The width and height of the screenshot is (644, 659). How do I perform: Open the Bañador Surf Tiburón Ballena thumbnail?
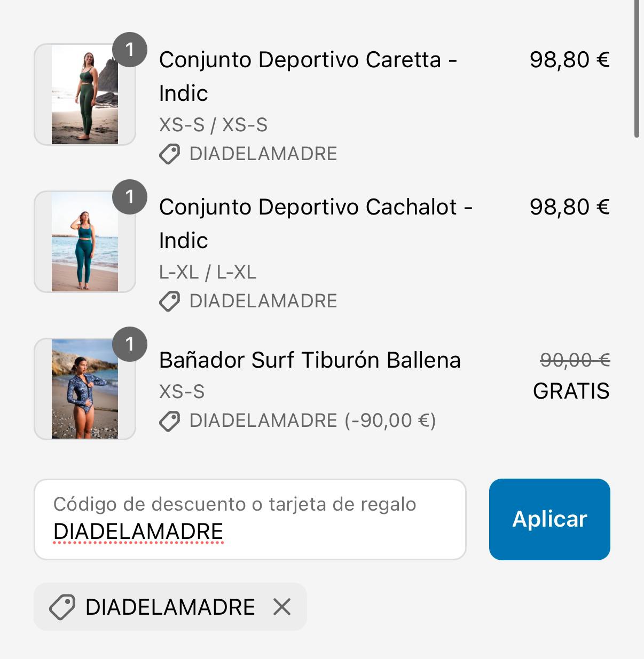[85, 389]
